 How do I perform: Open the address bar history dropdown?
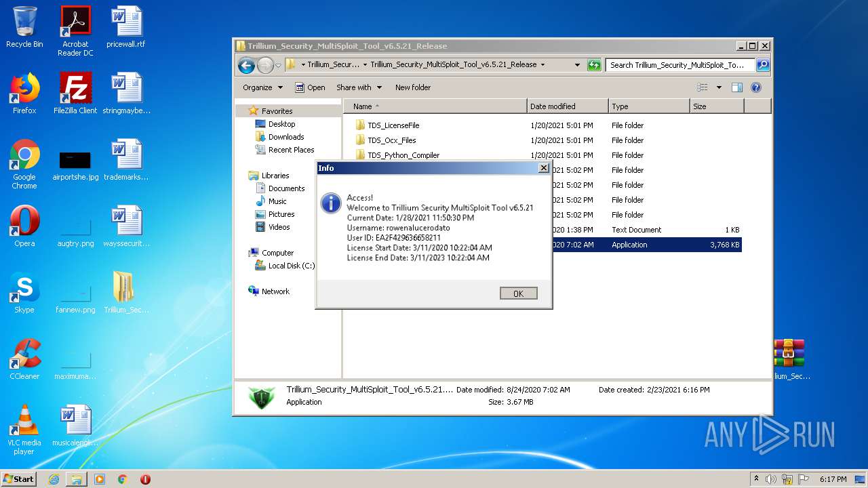(577, 65)
